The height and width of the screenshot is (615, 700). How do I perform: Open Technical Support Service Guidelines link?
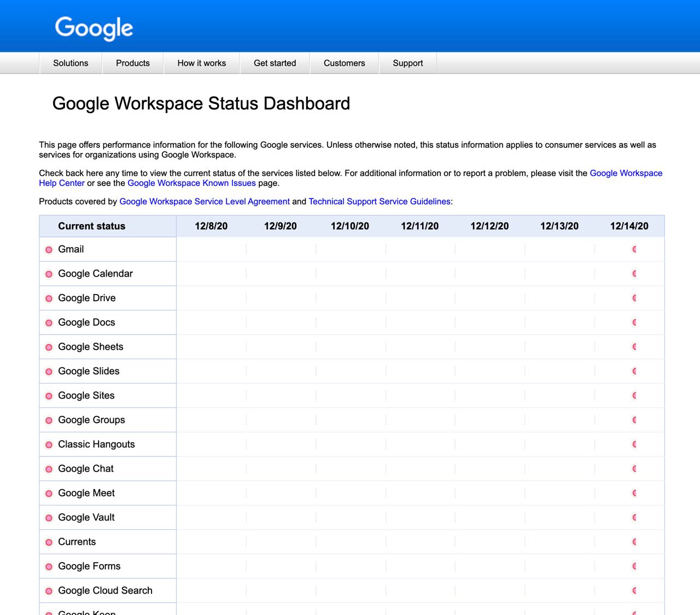[x=380, y=202]
